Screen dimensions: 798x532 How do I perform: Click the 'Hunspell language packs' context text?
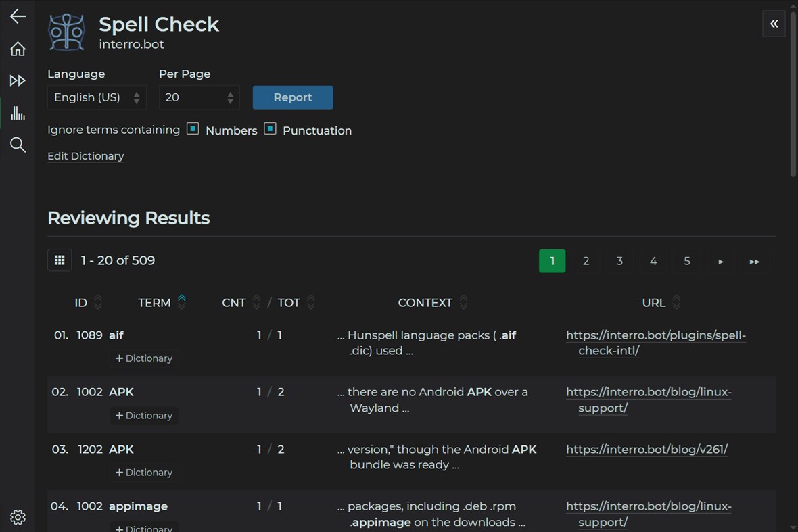click(x=427, y=343)
